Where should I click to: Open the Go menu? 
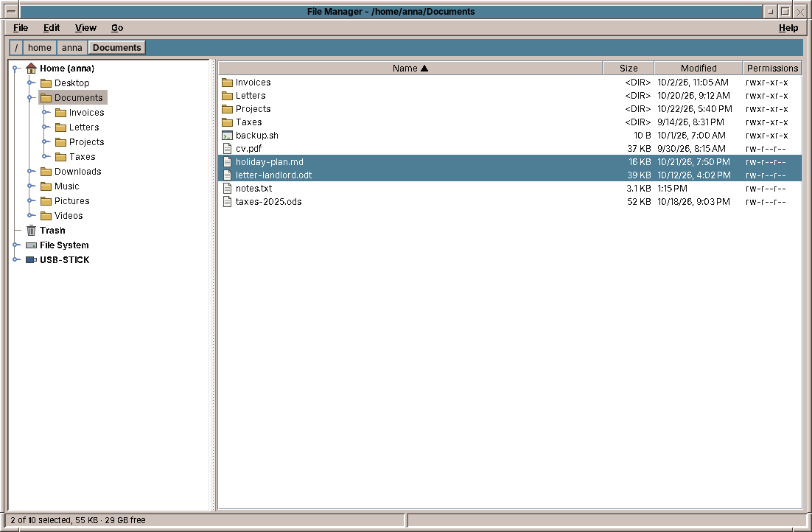coord(117,28)
